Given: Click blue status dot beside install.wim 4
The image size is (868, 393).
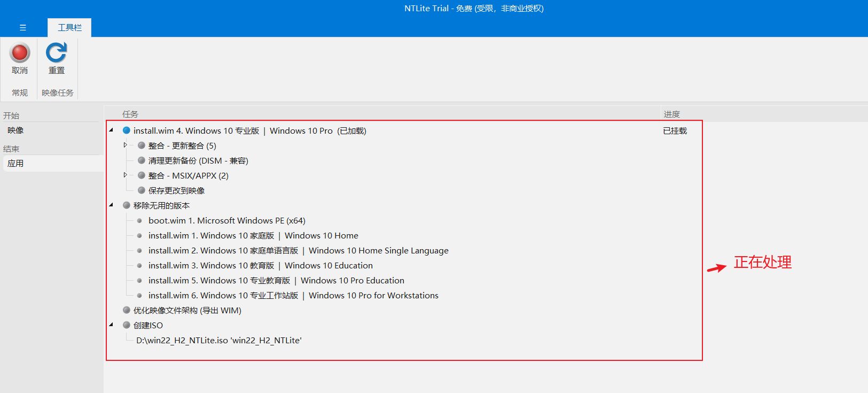Looking at the screenshot, I should point(127,130).
